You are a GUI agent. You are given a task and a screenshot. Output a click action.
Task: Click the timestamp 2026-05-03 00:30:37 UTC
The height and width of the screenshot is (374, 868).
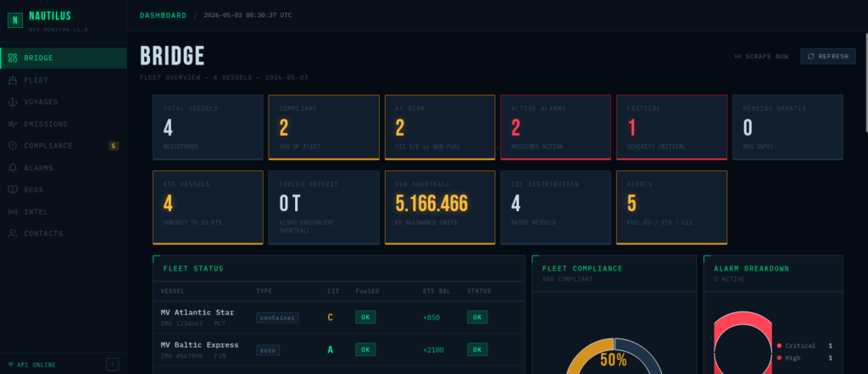pyautogui.click(x=248, y=15)
